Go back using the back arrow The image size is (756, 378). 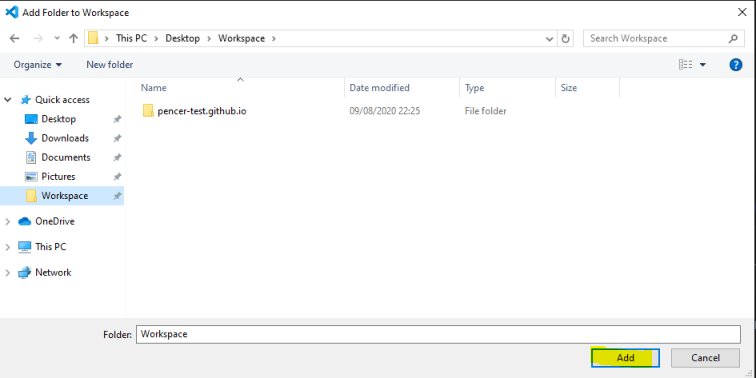click(x=14, y=39)
